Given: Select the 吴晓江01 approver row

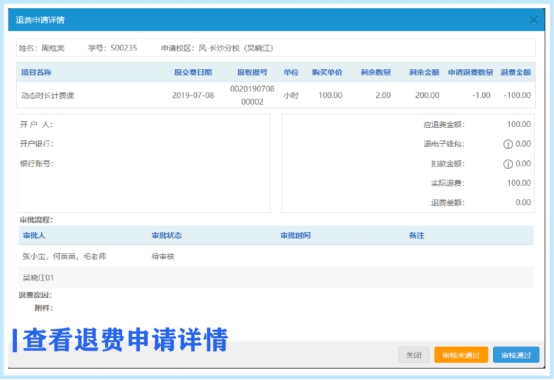Looking at the screenshot, I should click(276, 278).
